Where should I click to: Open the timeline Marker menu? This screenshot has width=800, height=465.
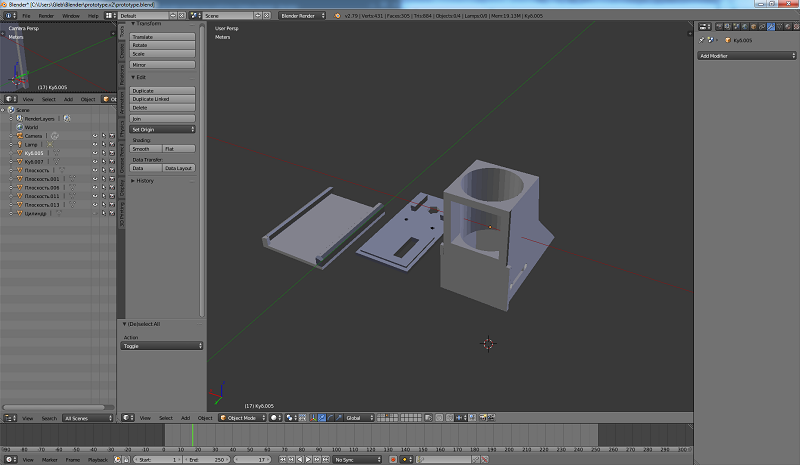(49, 459)
